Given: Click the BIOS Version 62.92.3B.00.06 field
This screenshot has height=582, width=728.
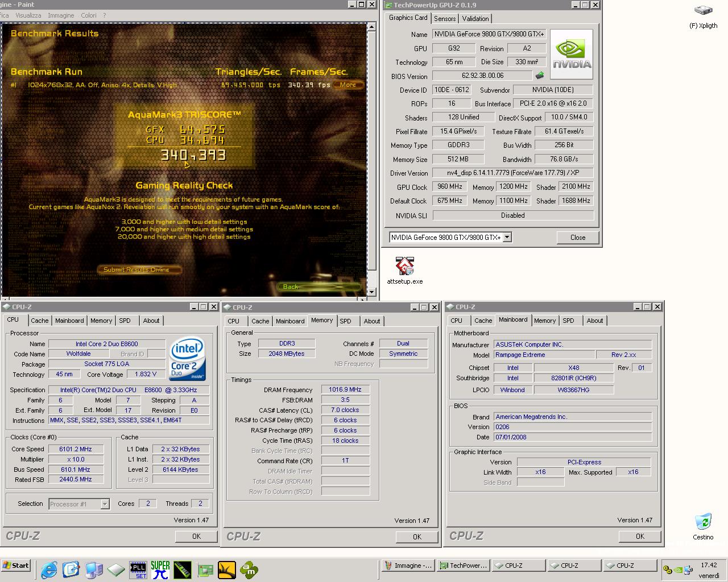Looking at the screenshot, I should [482, 76].
